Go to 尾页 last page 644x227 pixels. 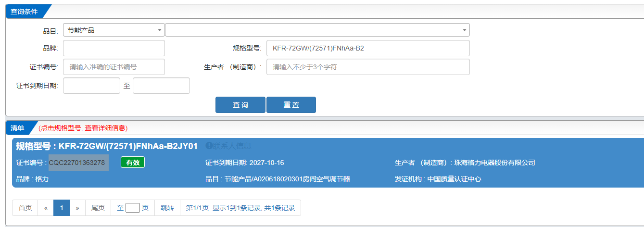[x=98, y=208]
